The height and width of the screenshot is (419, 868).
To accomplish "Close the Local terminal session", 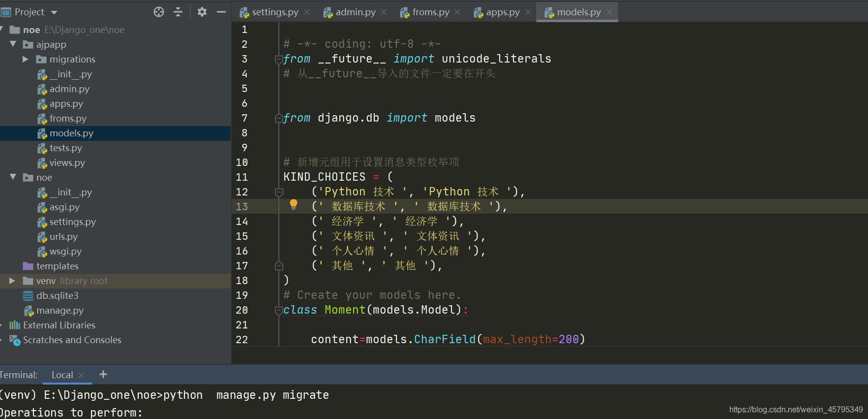I will [81, 375].
